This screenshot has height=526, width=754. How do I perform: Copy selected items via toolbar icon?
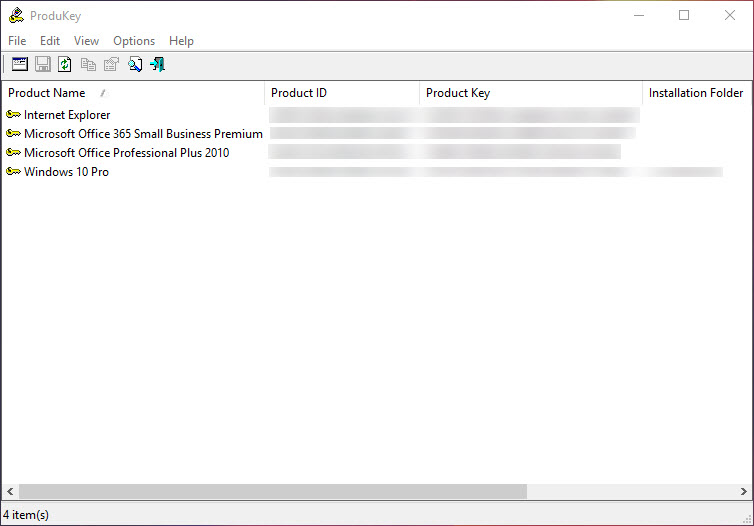(x=88, y=64)
